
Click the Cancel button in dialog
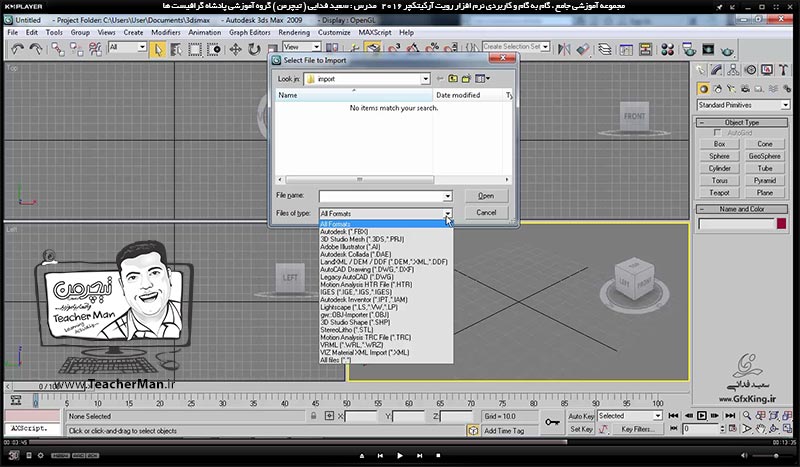(x=486, y=212)
